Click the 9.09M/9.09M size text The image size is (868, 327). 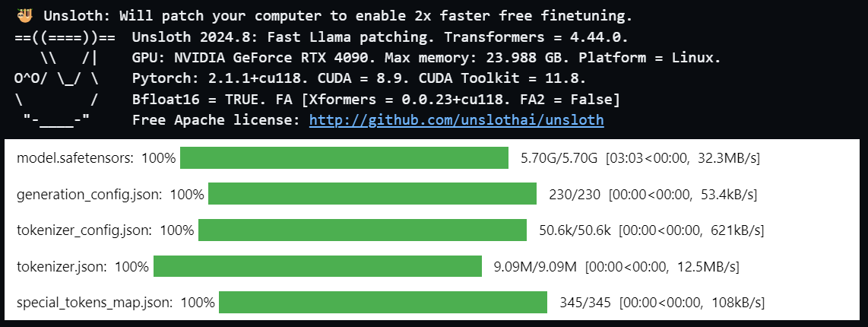coord(535,267)
